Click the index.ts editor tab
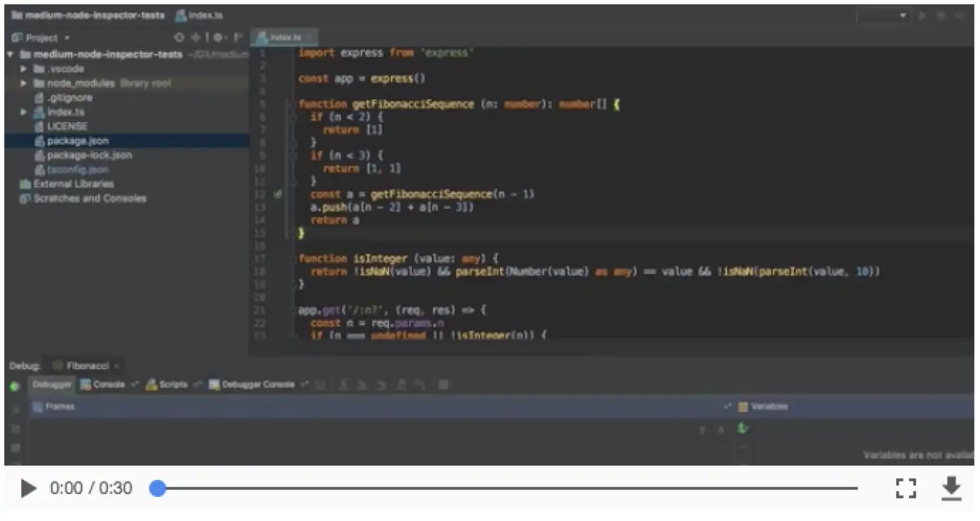 (x=285, y=37)
